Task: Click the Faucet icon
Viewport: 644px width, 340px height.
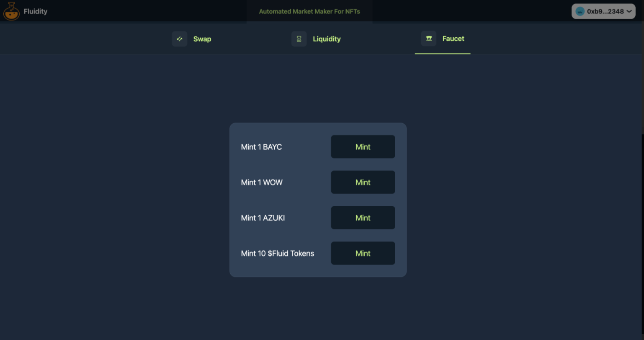Action: 429,39
